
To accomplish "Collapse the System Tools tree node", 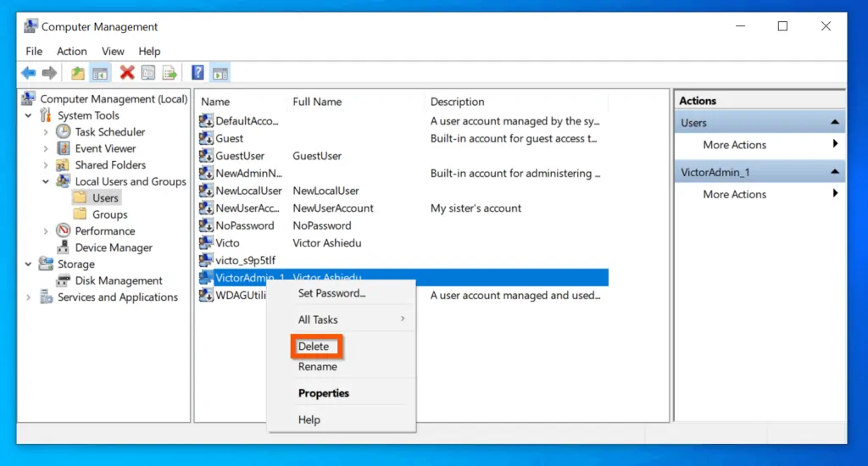I will click(x=30, y=116).
